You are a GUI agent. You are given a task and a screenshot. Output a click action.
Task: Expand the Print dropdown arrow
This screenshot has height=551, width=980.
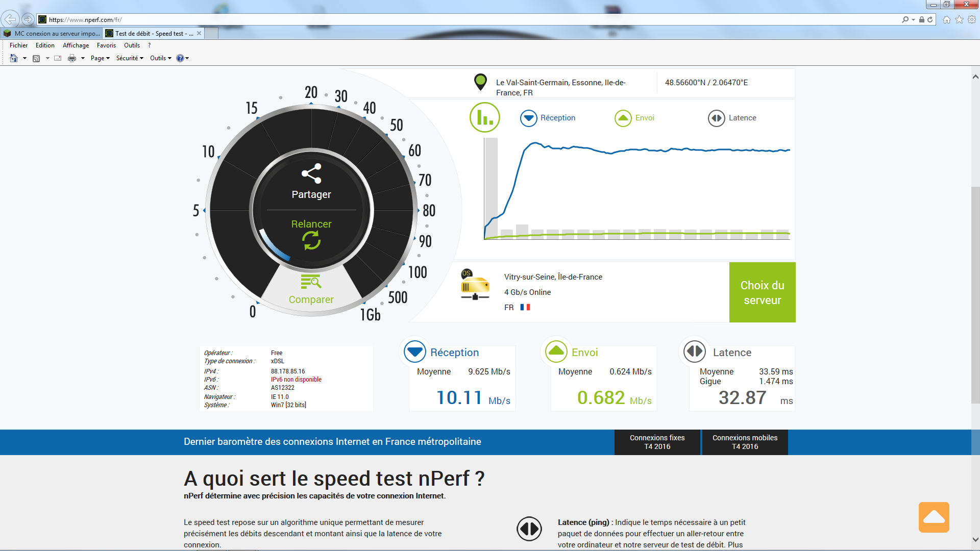(83, 58)
